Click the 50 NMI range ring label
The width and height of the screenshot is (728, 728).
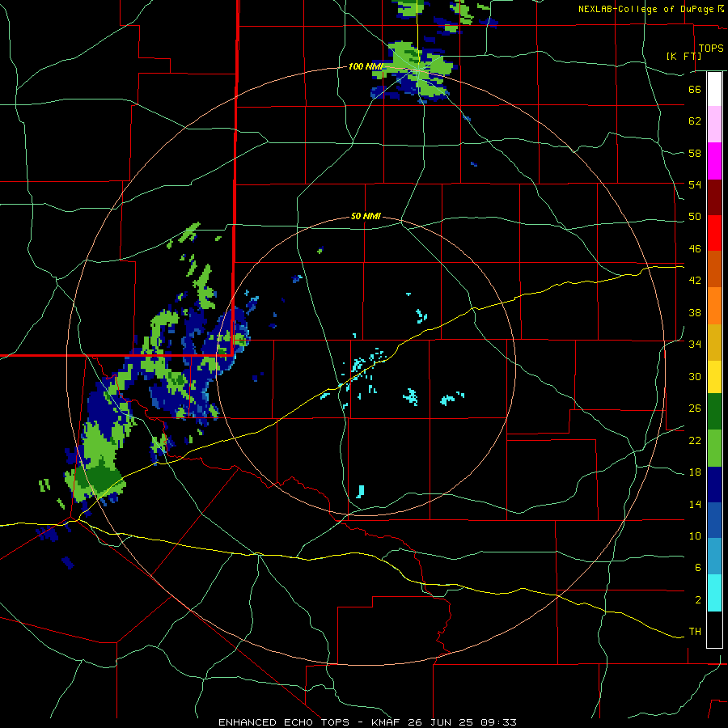(366, 216)
